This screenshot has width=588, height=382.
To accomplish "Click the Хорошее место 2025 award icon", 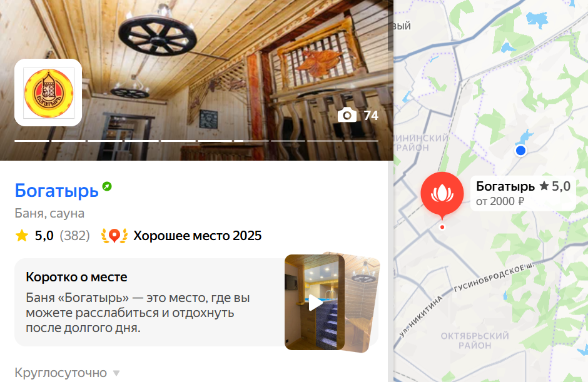I will (114, 236).
